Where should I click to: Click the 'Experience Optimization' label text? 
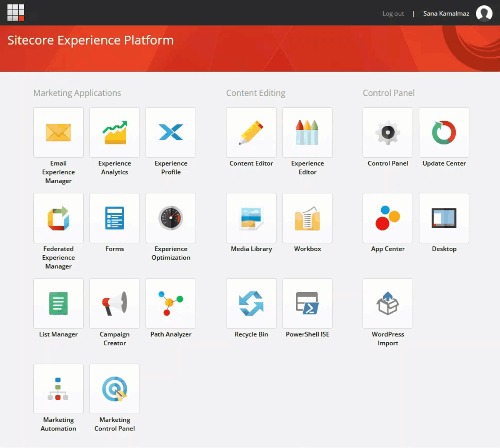tap(171, 253)
